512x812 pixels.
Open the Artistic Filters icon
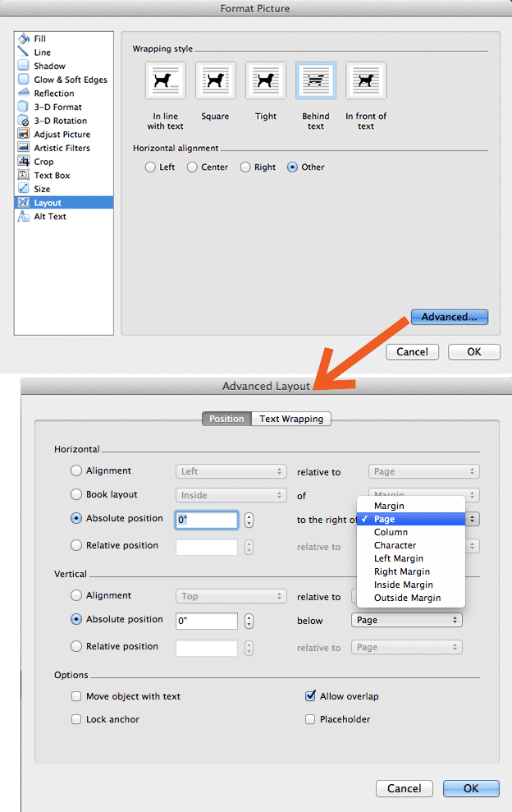click(x=23, y=148)
